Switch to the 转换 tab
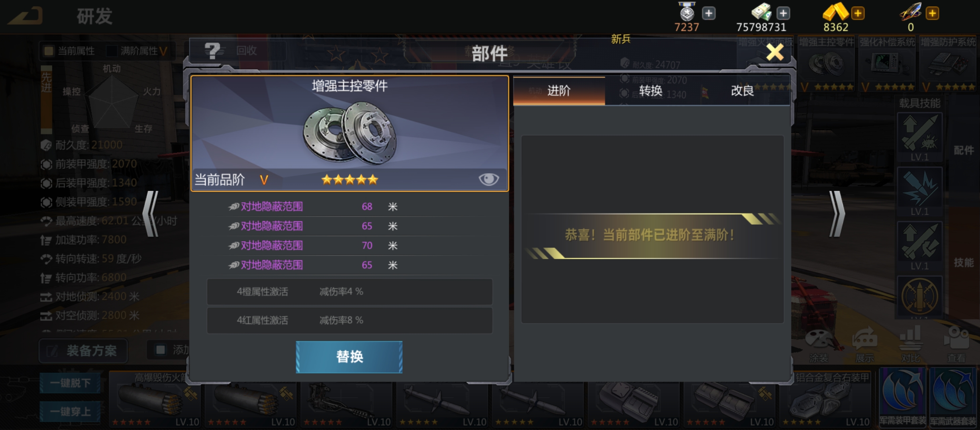The height and width of the screenshot is (430, 980). 651,91
